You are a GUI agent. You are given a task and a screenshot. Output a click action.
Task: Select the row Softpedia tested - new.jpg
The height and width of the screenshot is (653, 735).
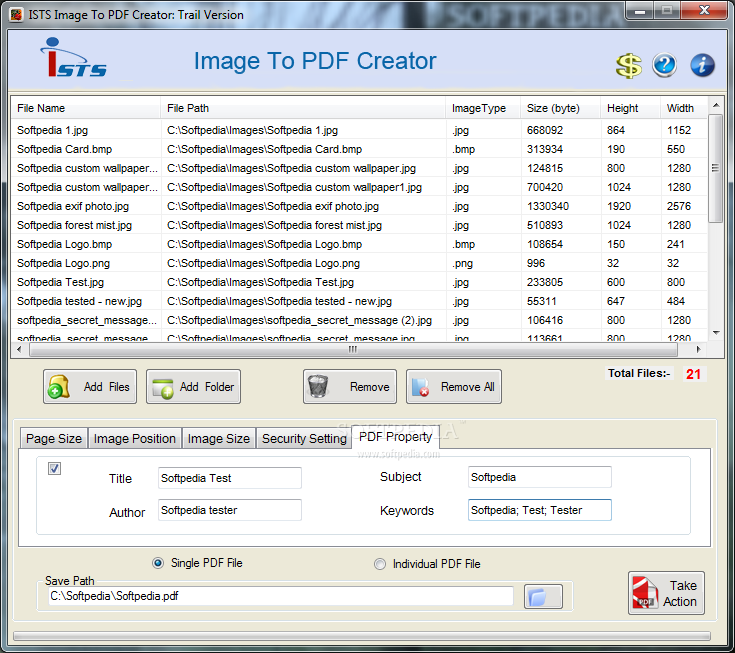(x=359, y=301)
